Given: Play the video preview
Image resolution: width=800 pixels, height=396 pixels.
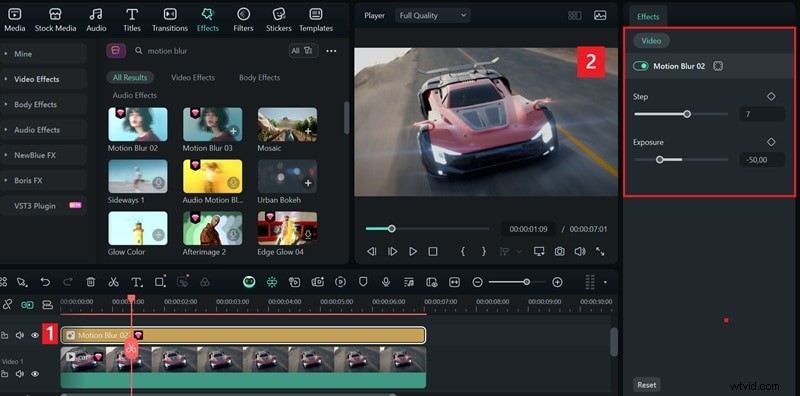Looking at the screenshot, I should pyautogui.click(x=413, y=252).
